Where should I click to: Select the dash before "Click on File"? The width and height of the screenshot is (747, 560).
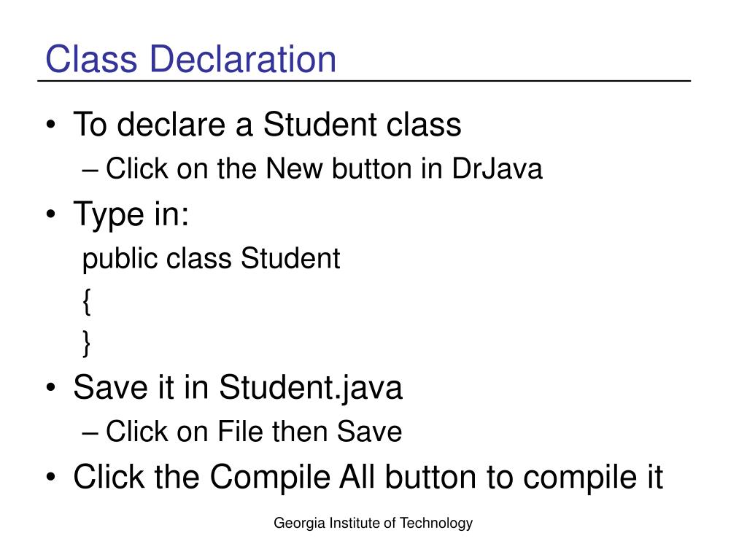tap(90, 433)
